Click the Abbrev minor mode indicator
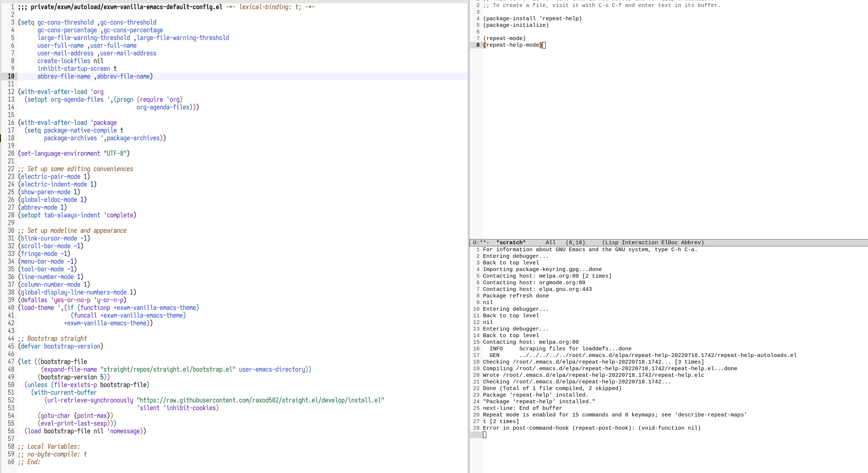Screen dimensions: 868x473 691,242
